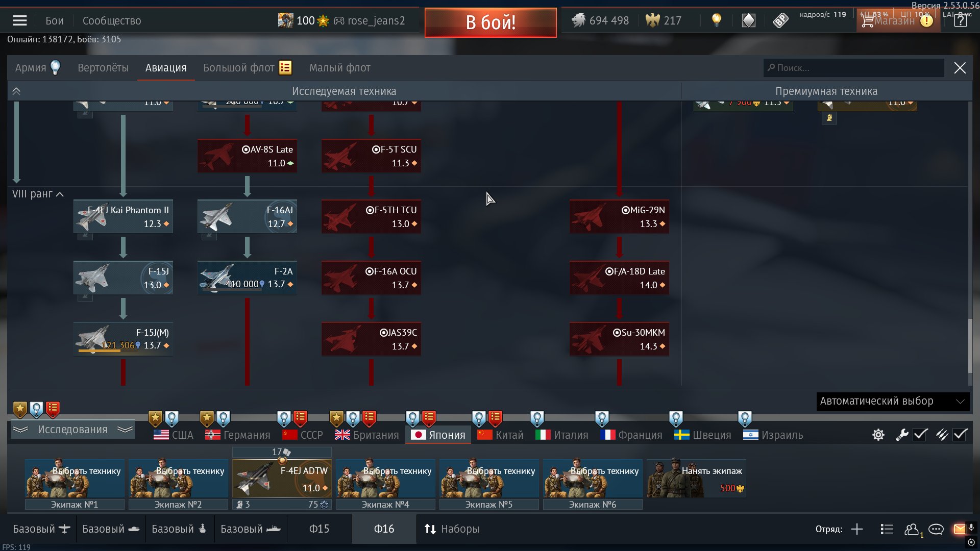Click the Поиск search field

pos(854,68)
